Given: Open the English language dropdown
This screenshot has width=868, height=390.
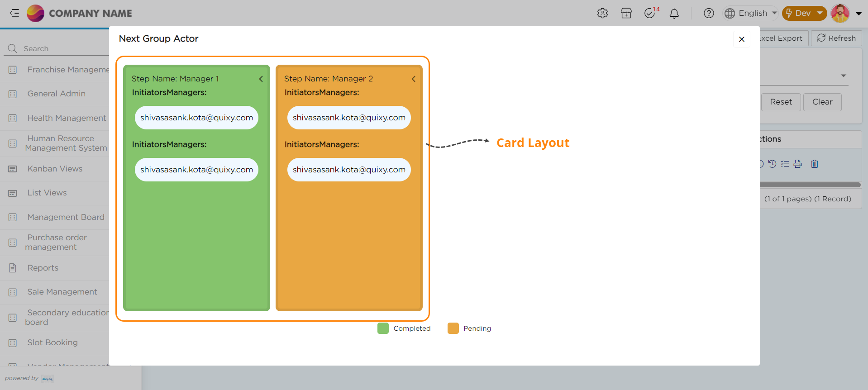Looking at the screenshot, I should coord(750,13).
